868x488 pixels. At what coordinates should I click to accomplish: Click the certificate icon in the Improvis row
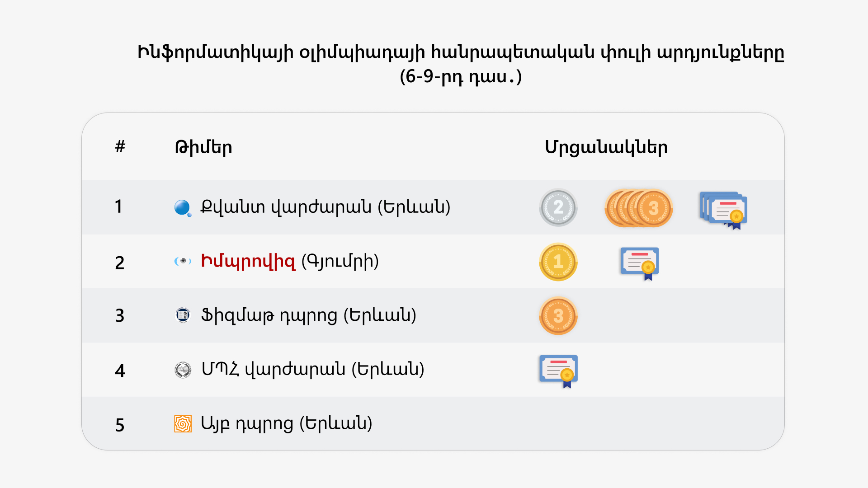click(640, 263)
